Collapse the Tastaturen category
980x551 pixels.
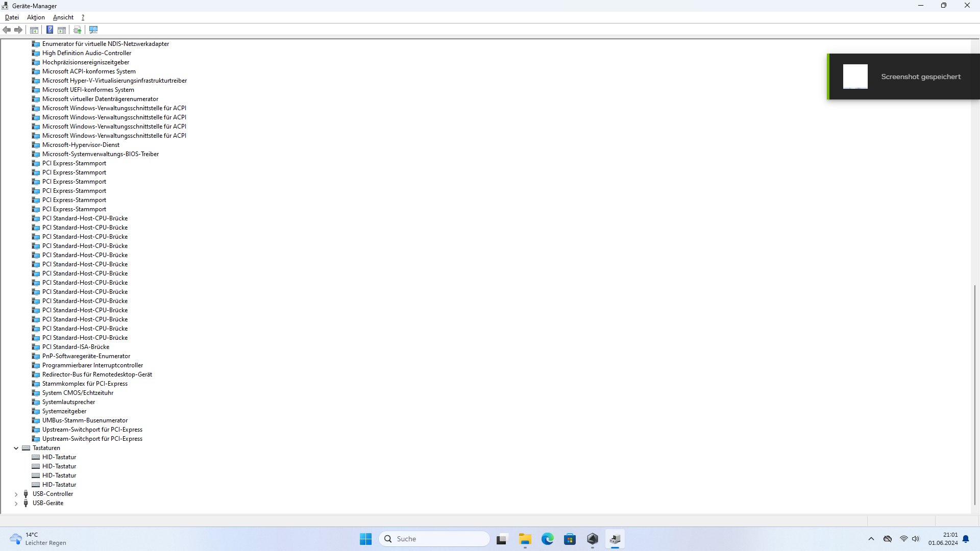pos(16,448)
